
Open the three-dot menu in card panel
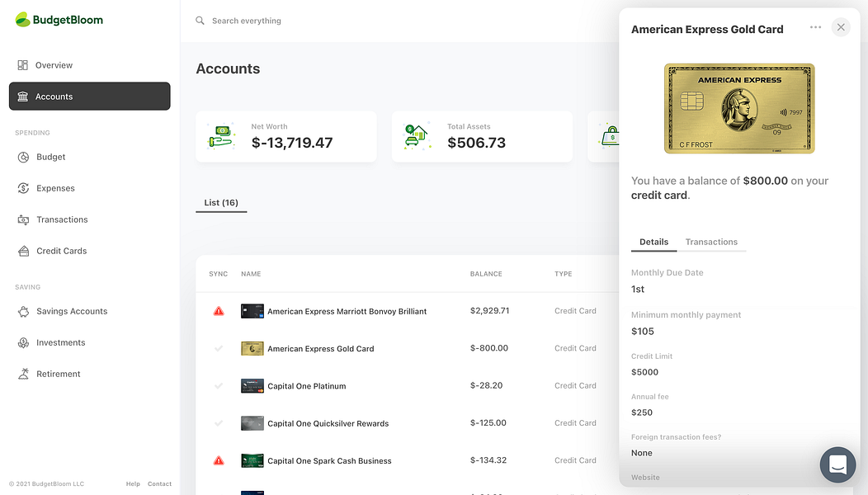click(815, 27)
